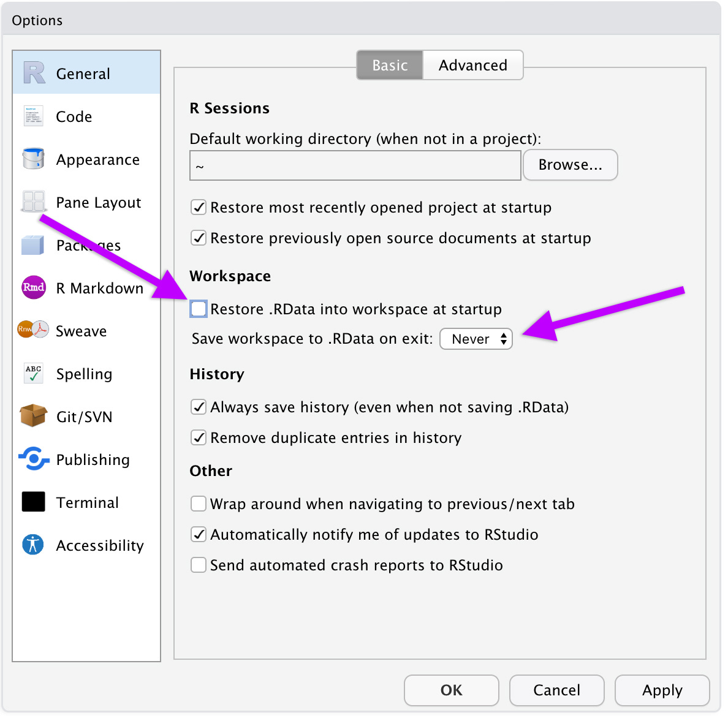
Task: Click the Packages box icon
Action: point(33,245)
